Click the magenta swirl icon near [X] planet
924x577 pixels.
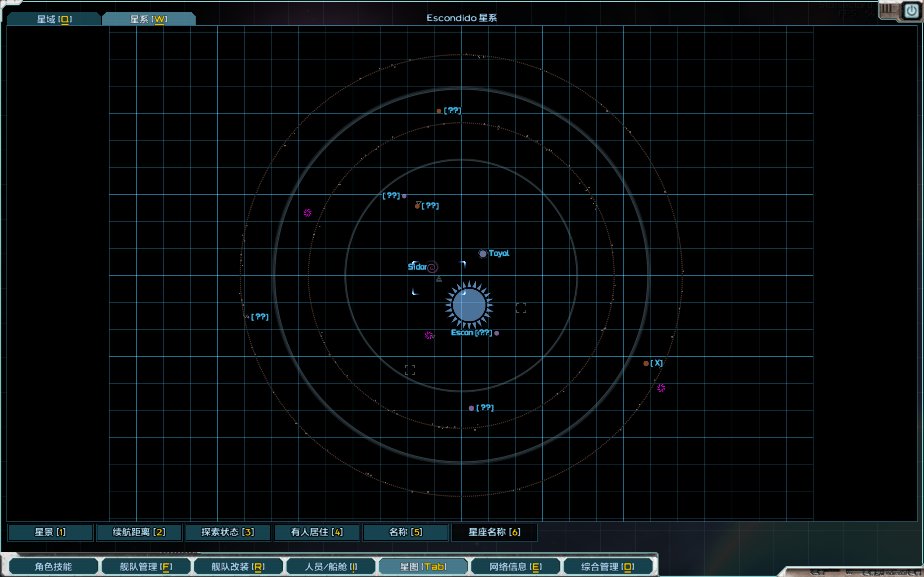[661, 388]
